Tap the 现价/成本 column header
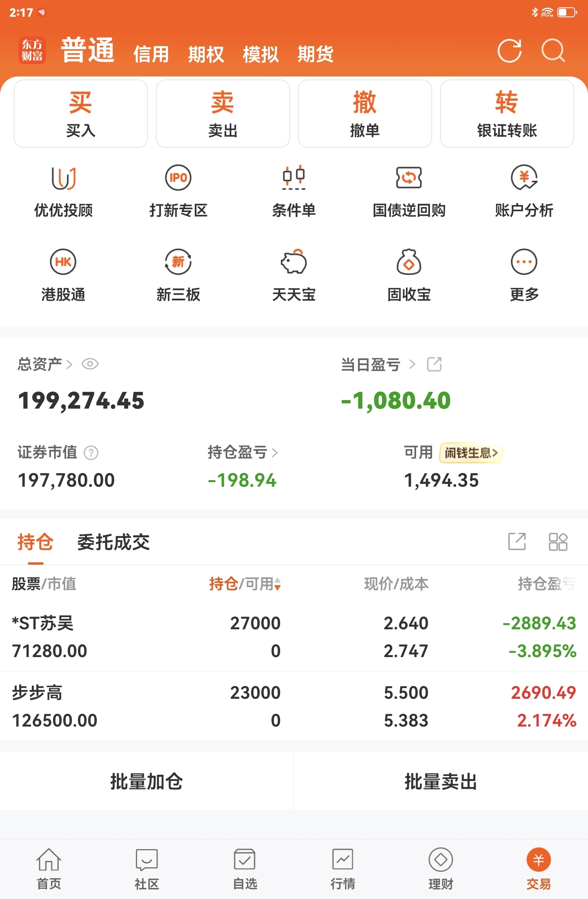The height and width of the screenshot is (899, 588). click(396, 584)
